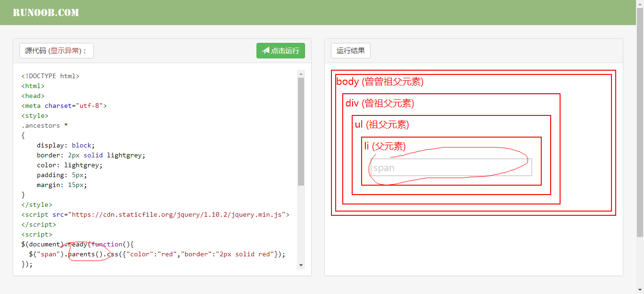The image size is (644, 294).
Task: Click the <meta charset="utf-8"> line
Action: click(x=64, y=106)
